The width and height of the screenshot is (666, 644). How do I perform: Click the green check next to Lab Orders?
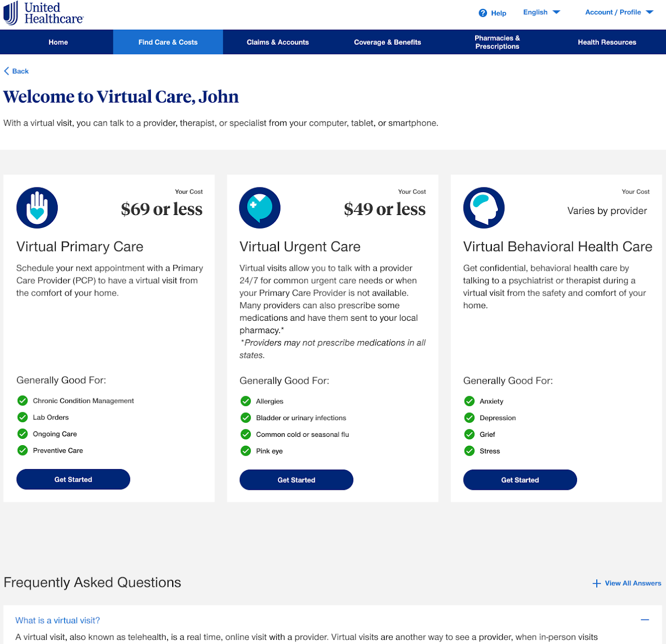point(22,417)
